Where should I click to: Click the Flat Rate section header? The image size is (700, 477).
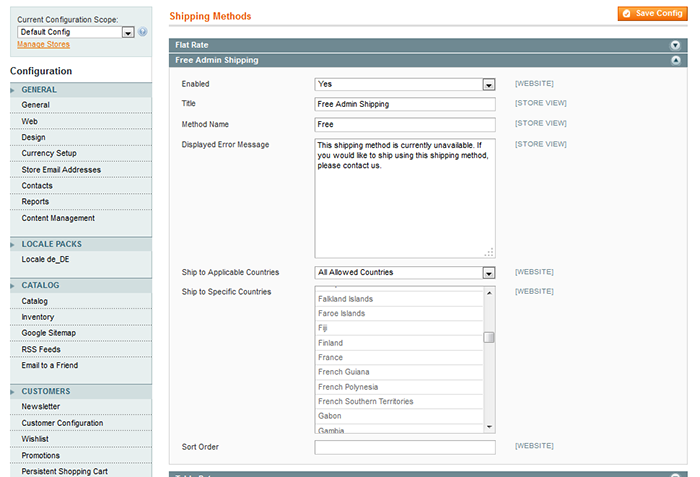tap(428, 45)
